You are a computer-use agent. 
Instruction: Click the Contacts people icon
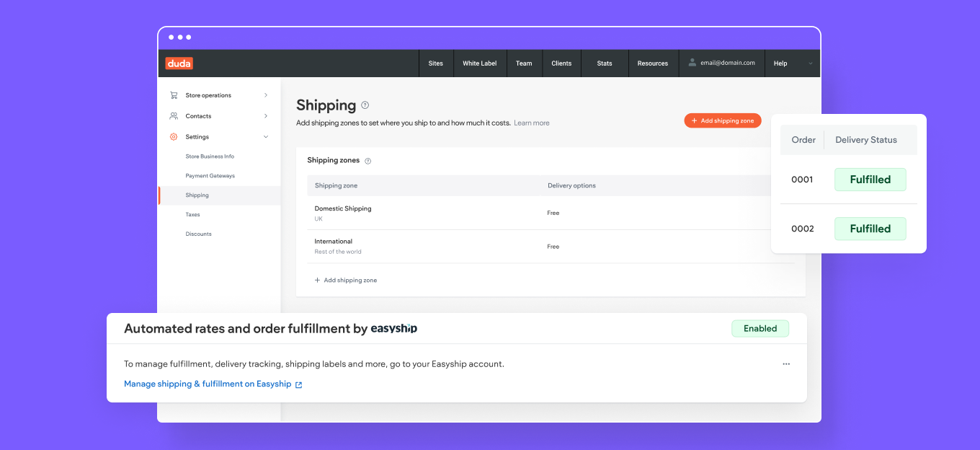tap(174, 116)
